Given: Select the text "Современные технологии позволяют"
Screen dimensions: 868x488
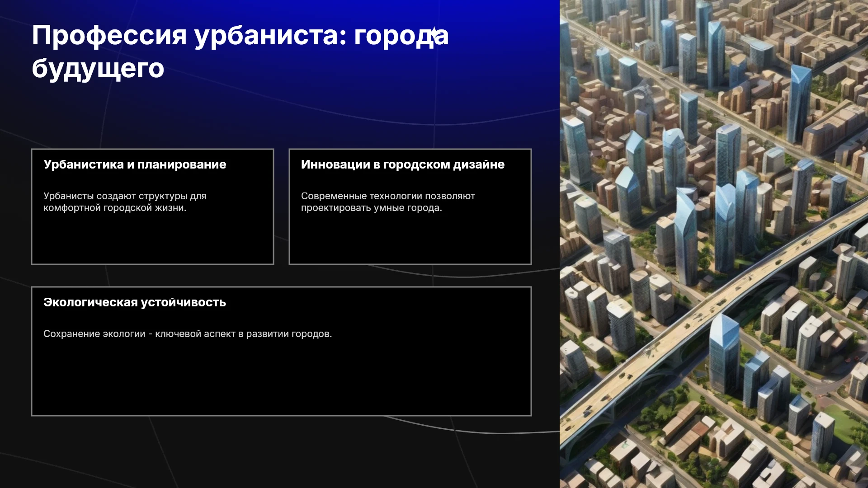Looking at the screenshot, I should coord(388,196).
